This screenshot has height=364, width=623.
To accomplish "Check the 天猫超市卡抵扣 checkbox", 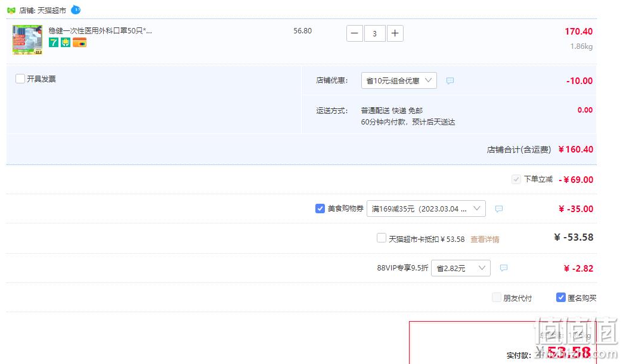I will point(382,238).
